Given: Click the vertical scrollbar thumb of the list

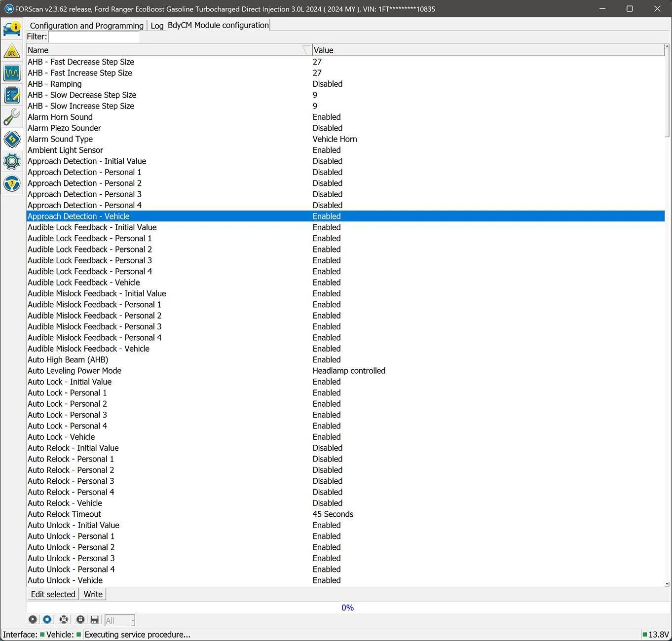Looking at the screenshot, I should point(667,93).
